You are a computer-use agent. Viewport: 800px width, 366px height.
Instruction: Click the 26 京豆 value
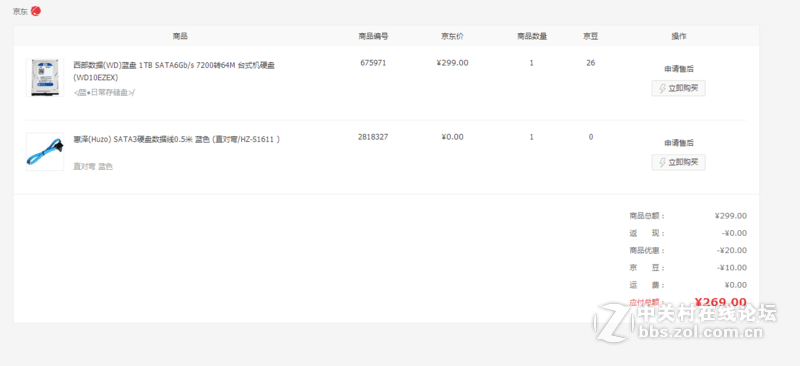point(591,63)
